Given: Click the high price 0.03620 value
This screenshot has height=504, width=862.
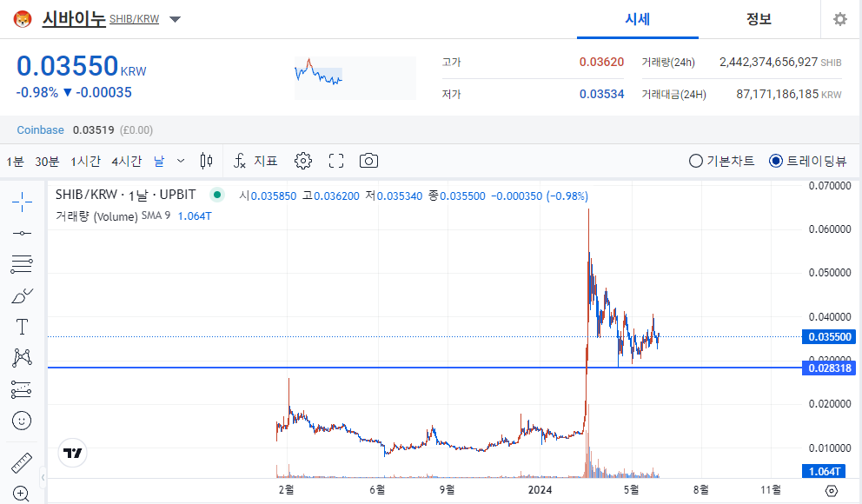Looking at the screenshot, I should [x=601, y=62].
